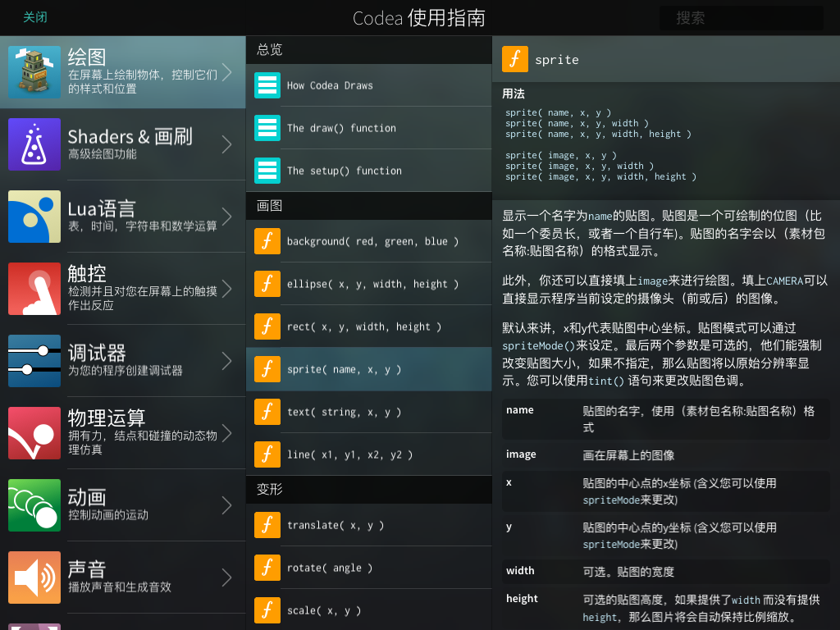Open the 声音 speaker chapter icon

point(34,577)
